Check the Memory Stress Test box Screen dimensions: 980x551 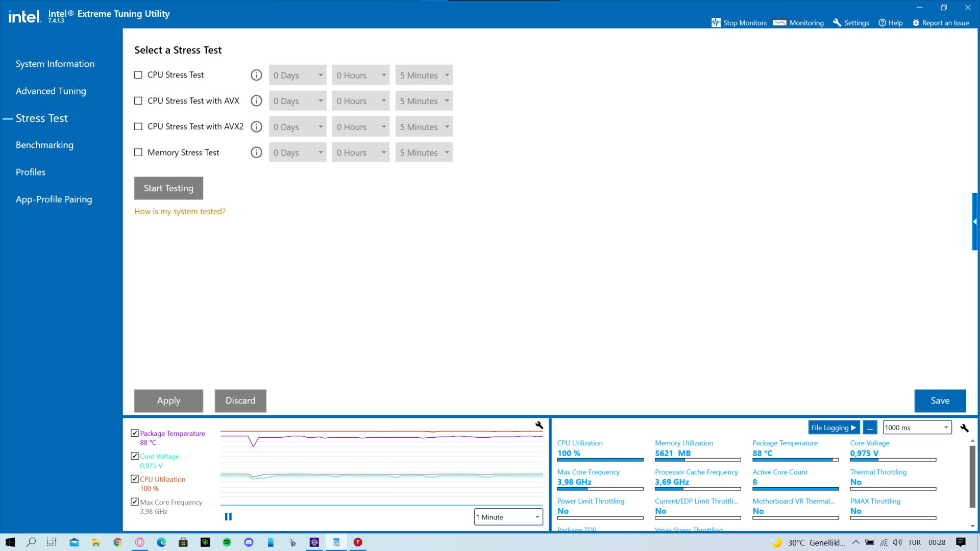point(138,153)
